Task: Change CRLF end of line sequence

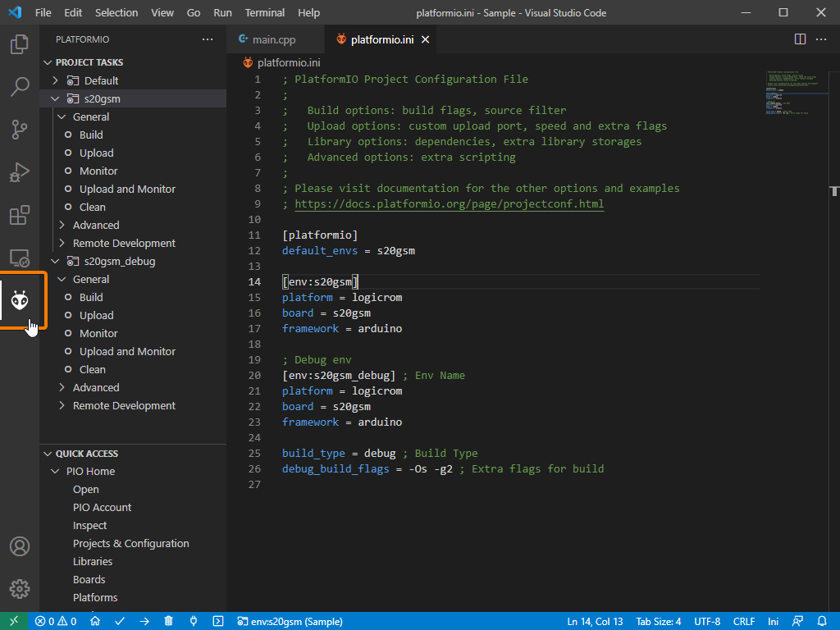Action: (x=743, y=621)
